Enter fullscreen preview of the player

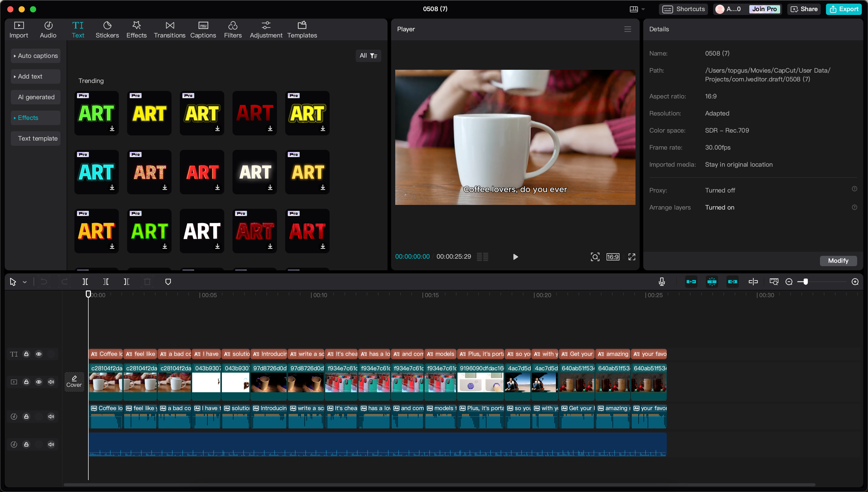pos(632,257)
